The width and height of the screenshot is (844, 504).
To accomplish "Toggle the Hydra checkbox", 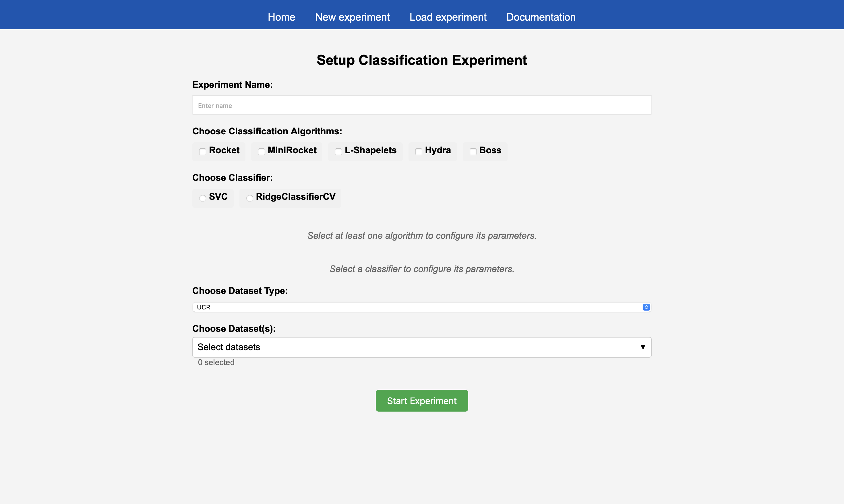I will pos(419,152).
